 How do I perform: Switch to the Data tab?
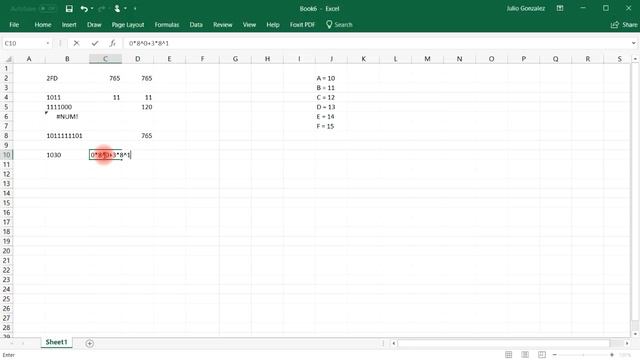click(x=196, y=25)
